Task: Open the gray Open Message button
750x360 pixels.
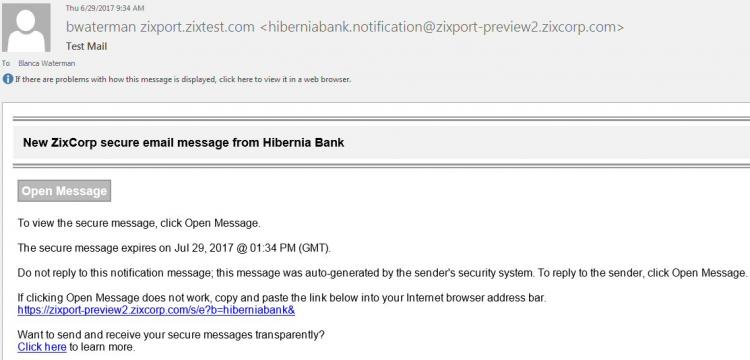Action: (x=64, y=191)
